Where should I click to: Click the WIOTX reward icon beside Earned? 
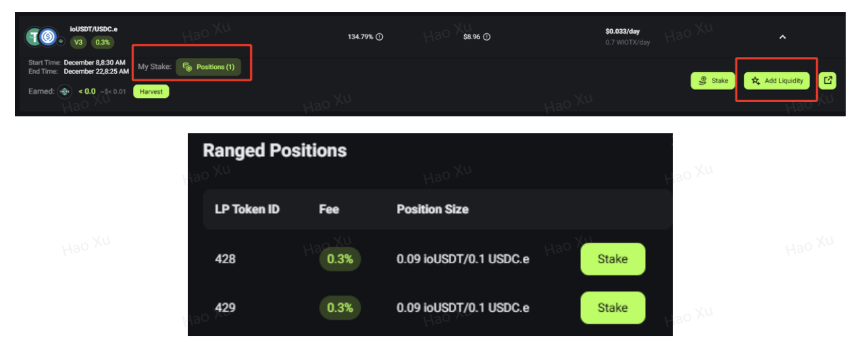pos(63,91)
